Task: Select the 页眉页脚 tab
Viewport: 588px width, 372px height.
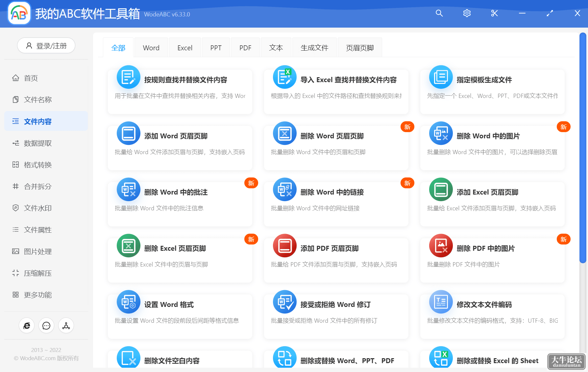Action: coord(360,48)
